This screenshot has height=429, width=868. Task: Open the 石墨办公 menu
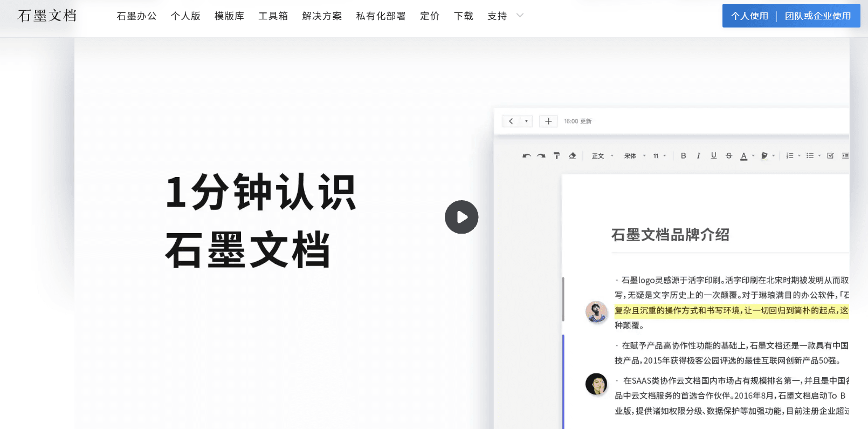tap(137, 16)
